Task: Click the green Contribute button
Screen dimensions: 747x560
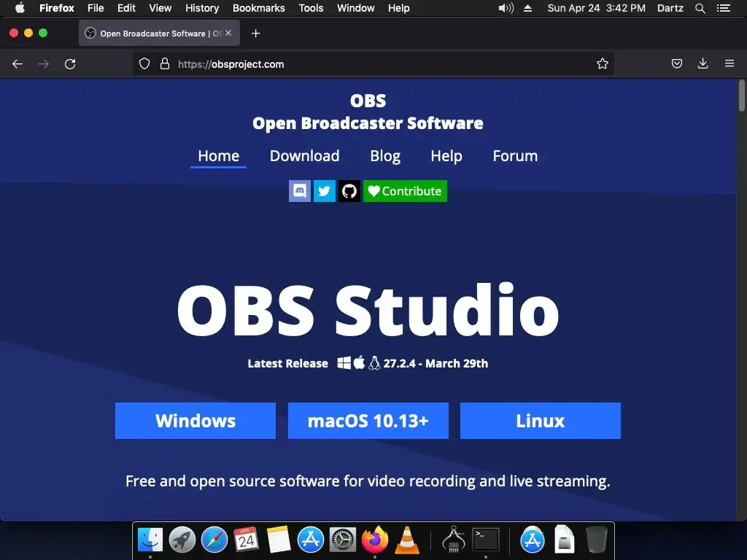Action: 405,191
